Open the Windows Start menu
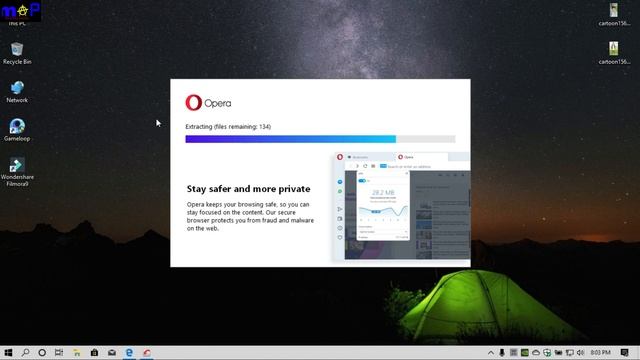 (8, 353)
